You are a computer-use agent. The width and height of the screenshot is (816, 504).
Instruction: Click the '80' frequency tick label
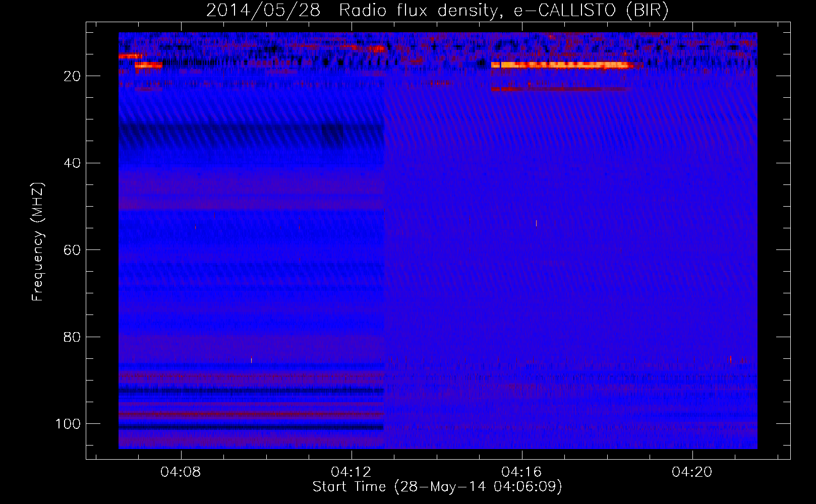72,337
